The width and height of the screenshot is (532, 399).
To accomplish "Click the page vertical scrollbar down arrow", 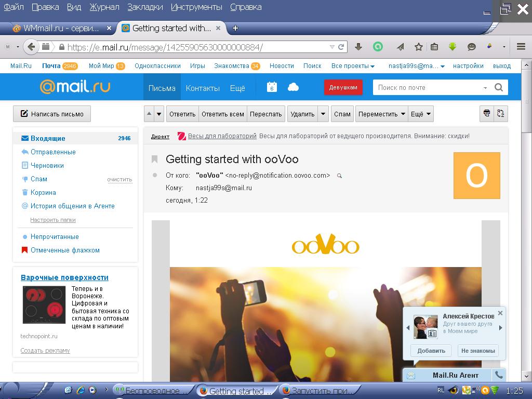I will (x=527, y=376).
